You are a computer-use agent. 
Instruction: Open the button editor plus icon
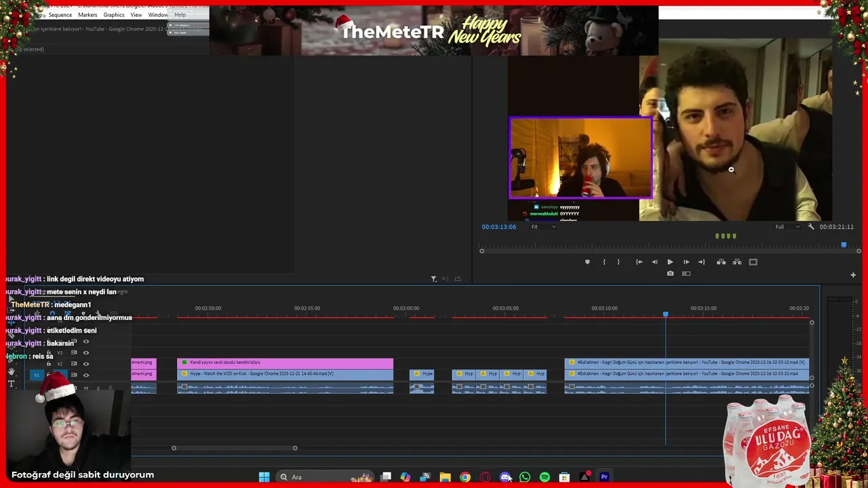tap(853, 275)
